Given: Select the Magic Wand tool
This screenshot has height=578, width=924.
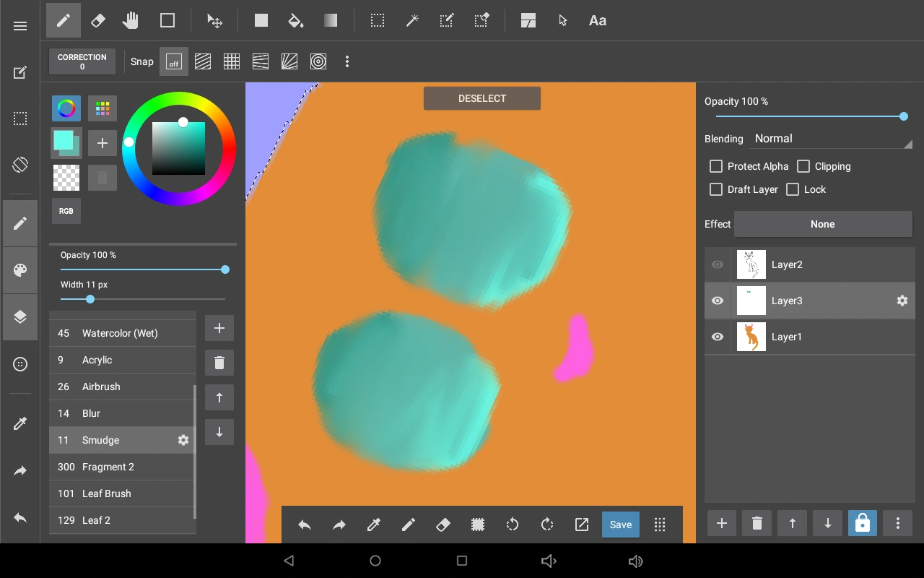Looking at the screenshot, I should tap(412, 21).
